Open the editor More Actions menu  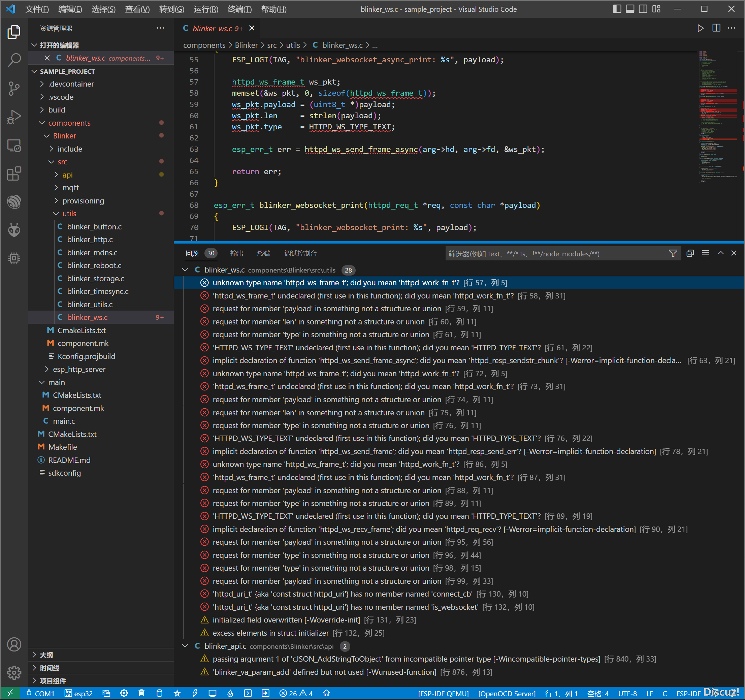732,28
